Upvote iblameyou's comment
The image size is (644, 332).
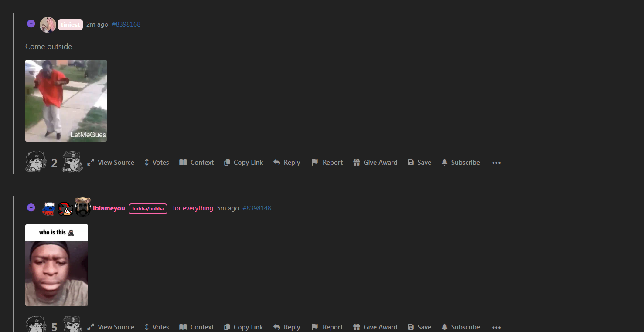point(36,325)
